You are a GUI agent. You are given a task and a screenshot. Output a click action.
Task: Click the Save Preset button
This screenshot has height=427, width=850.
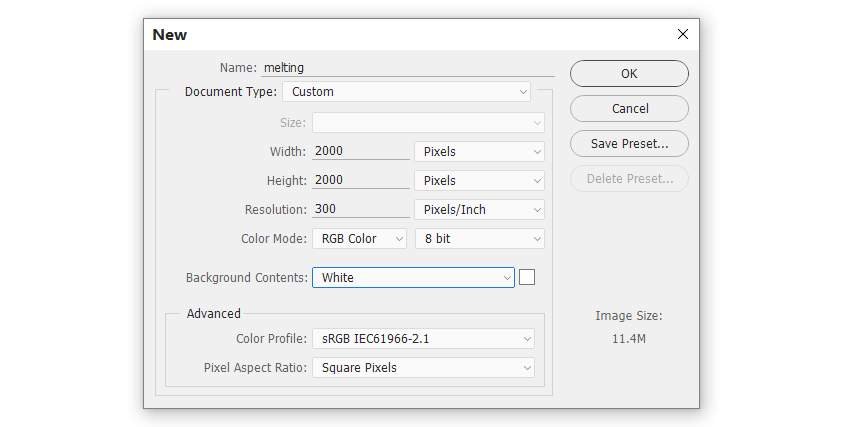(629, 144)
